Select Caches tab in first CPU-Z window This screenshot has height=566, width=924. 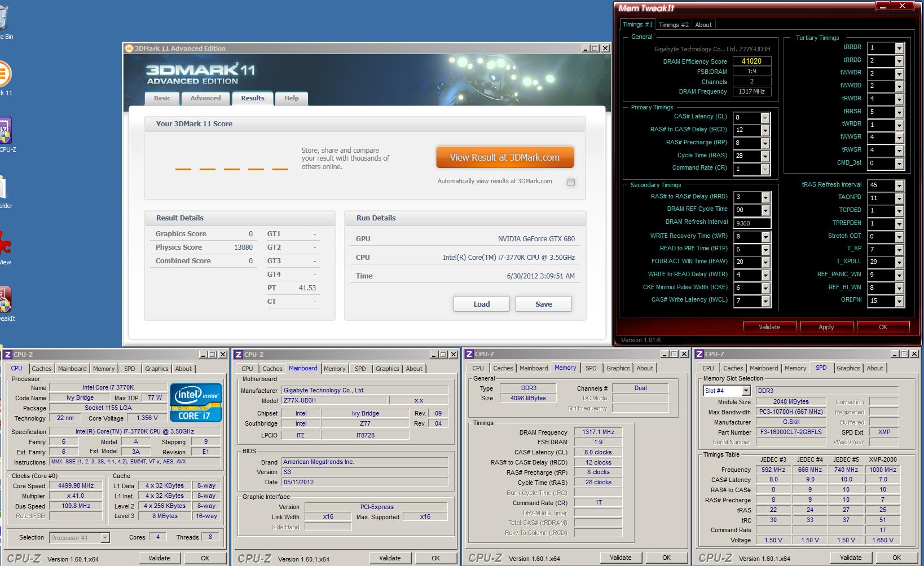click(x=41, y=369)
